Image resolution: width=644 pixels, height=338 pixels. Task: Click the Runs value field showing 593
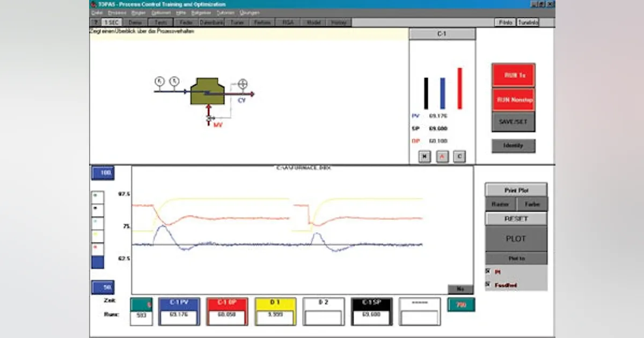pos(141,318)
